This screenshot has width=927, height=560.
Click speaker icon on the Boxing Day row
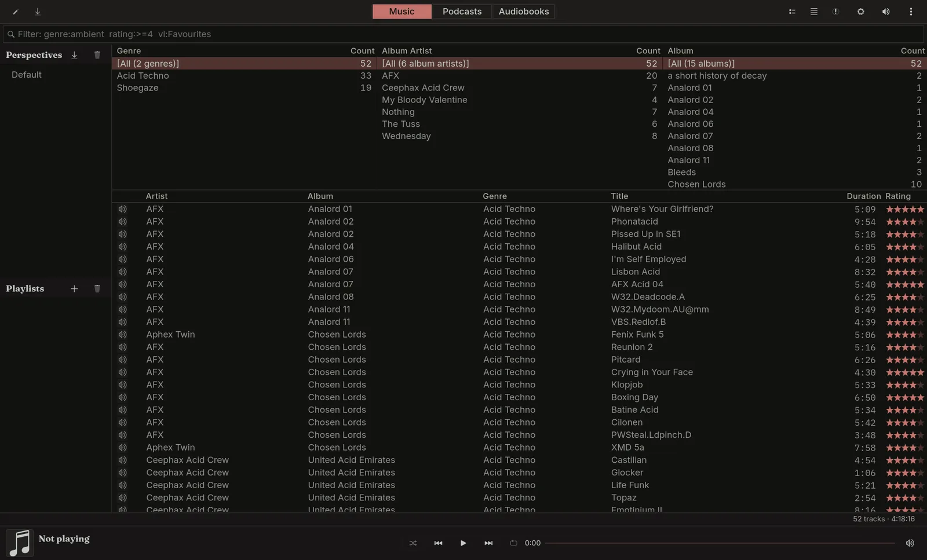point(122,397)
